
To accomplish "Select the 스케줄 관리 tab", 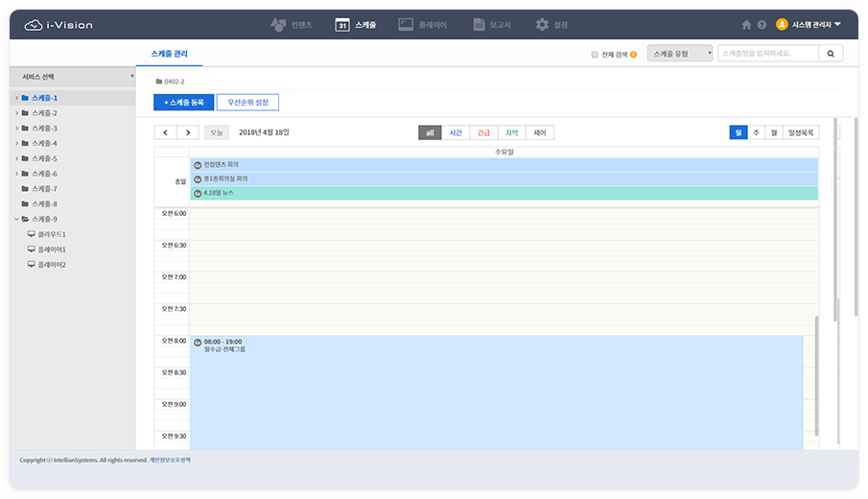I will click(170, 54).
